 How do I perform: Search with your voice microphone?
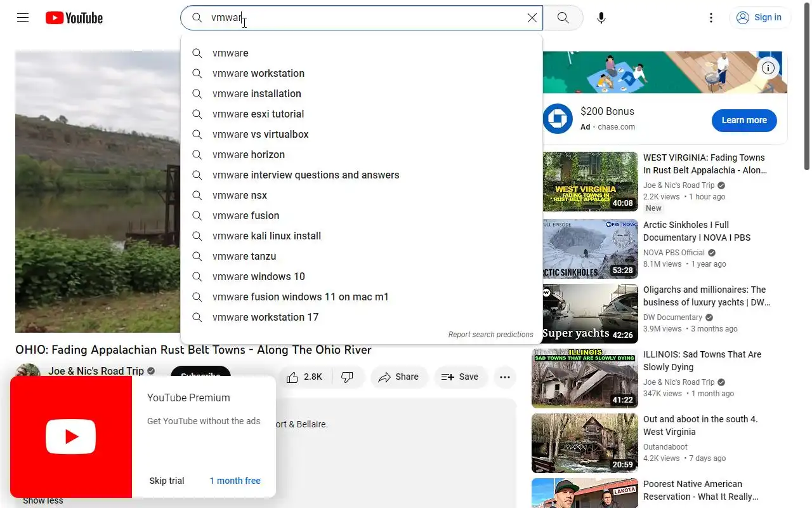[x=601, y=18]
